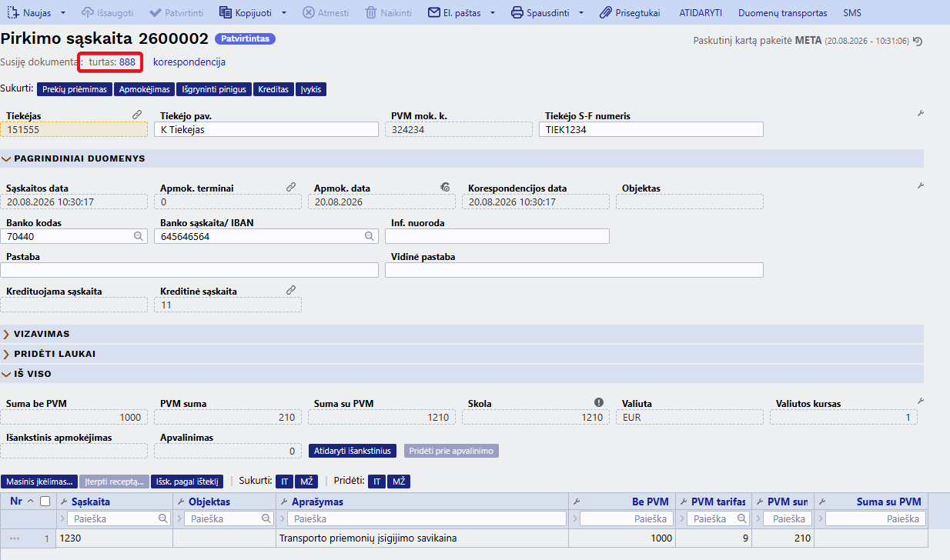
Task: Click the Prisegtukai paperclip toolbar button
Action: pyautogui.click(x=630, y=13)
